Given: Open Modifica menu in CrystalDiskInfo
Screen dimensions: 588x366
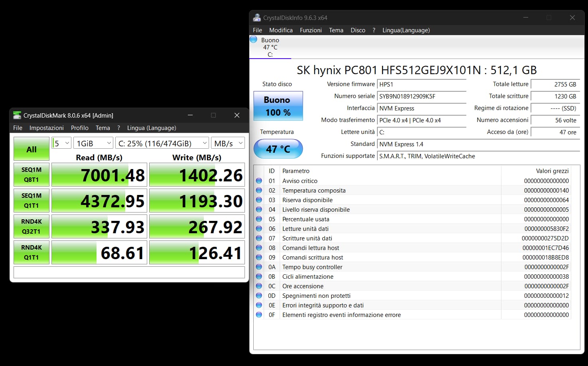Looking at the screenshot, I should click(x=281, y=30).
